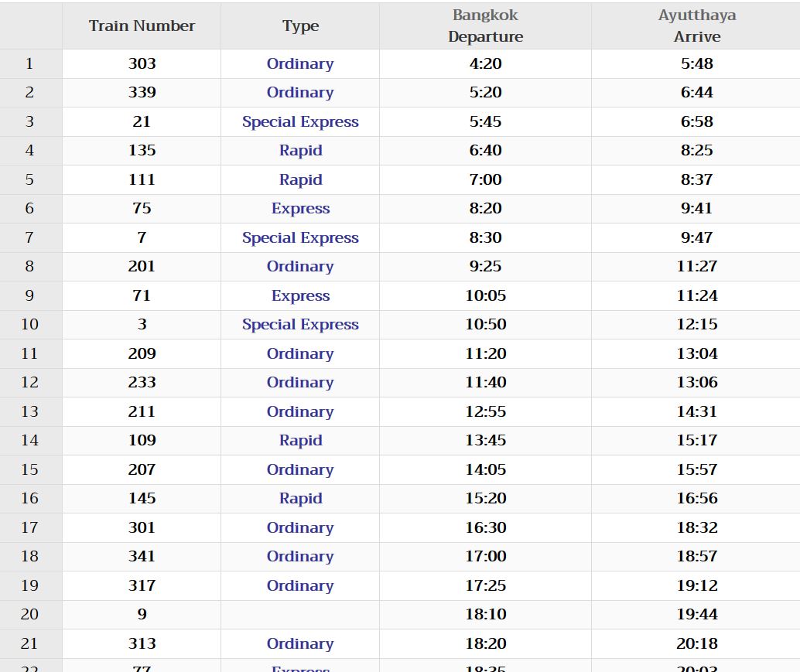Follow the Express link for train 71
Image resolution: width=800 pixels, height=672 pixels.
click(x=300, y=296)
